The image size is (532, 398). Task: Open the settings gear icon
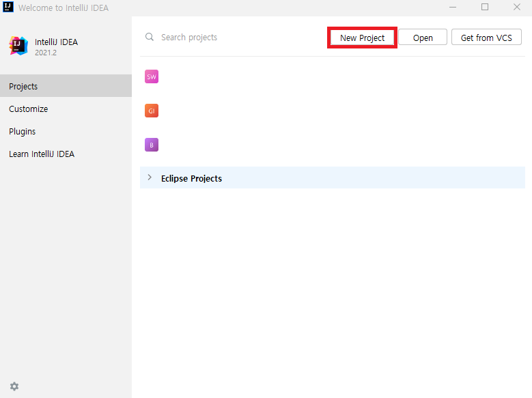pyautogui.click(x=14, y=386)
